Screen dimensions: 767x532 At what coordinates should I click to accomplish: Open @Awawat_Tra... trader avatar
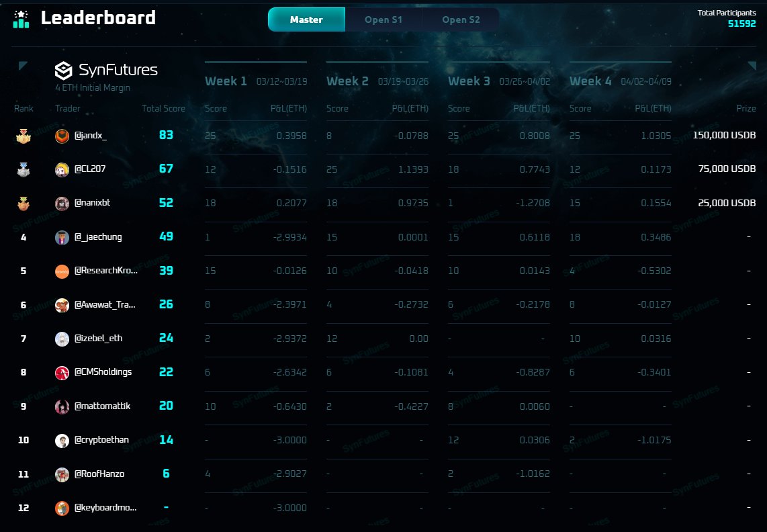pos(62,306)
